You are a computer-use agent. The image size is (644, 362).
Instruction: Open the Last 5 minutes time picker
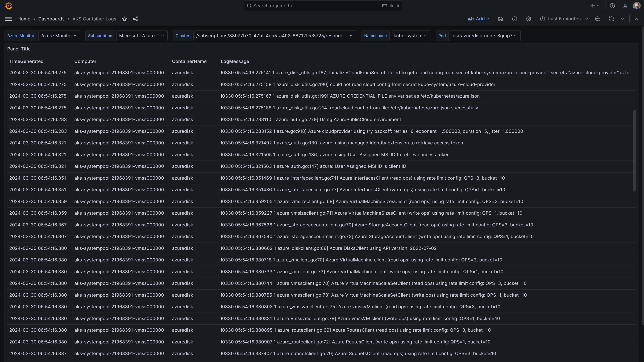pyautogui.click(x=564, y=19)
